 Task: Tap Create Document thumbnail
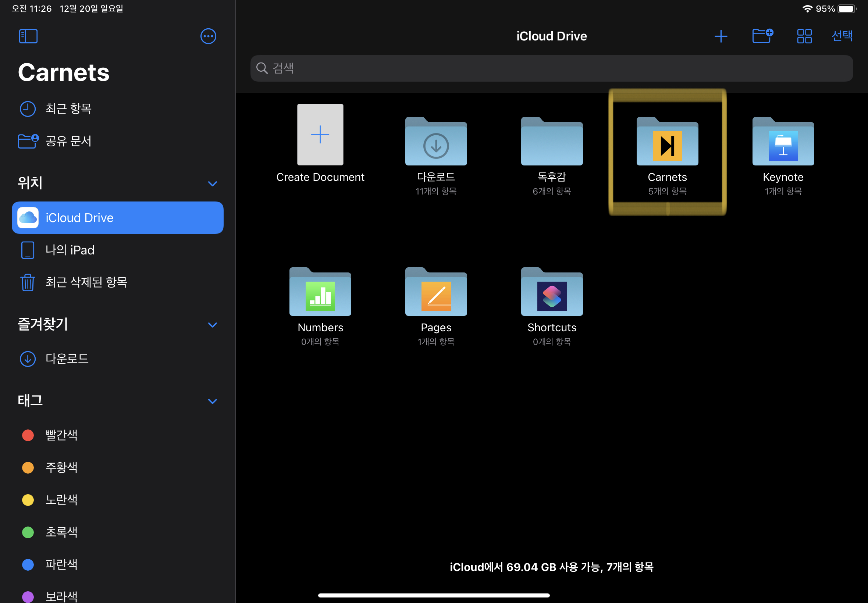(320, 135)
